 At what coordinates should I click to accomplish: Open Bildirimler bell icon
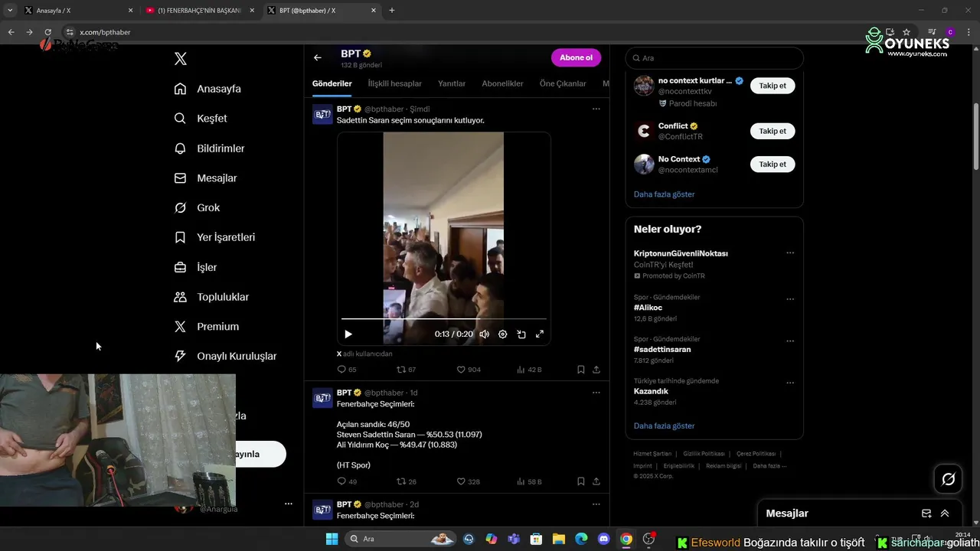pos(181,148)
